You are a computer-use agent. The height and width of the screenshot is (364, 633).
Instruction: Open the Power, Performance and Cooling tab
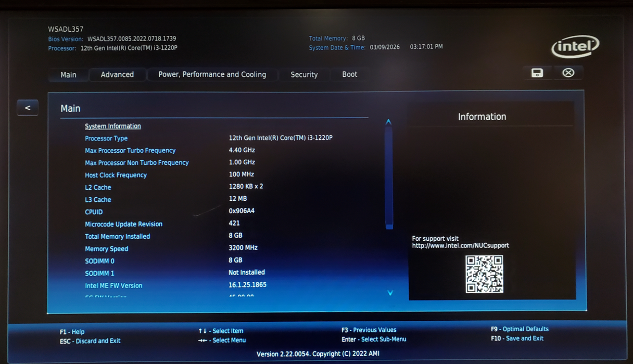[x=212, y=74]
